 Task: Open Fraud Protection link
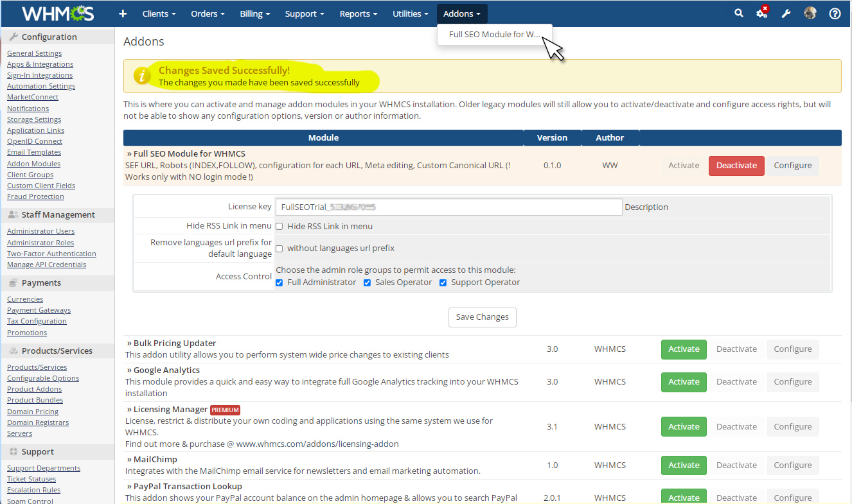tap(35, 196)
